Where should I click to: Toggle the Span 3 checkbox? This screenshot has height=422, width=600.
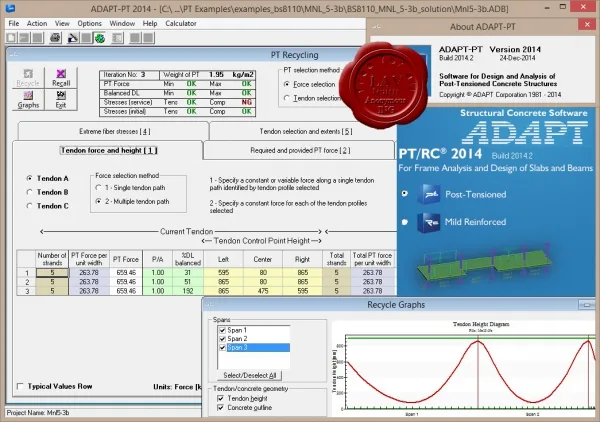click(222, 347)
